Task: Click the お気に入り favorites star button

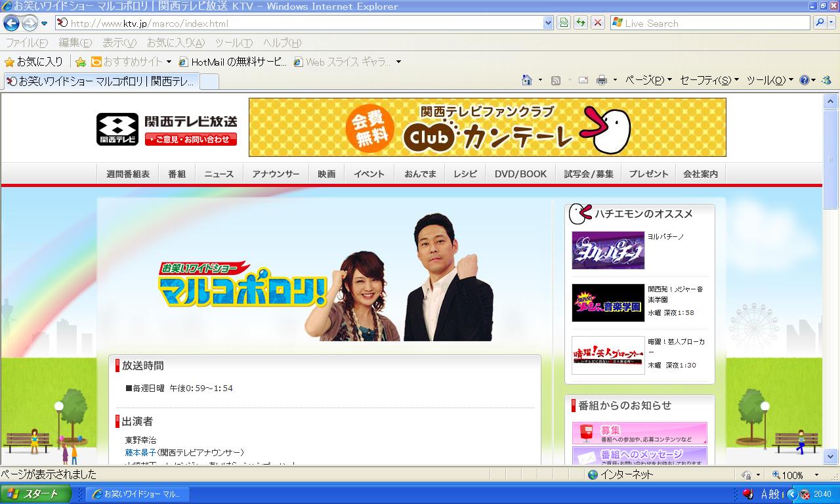Action: 33,62
